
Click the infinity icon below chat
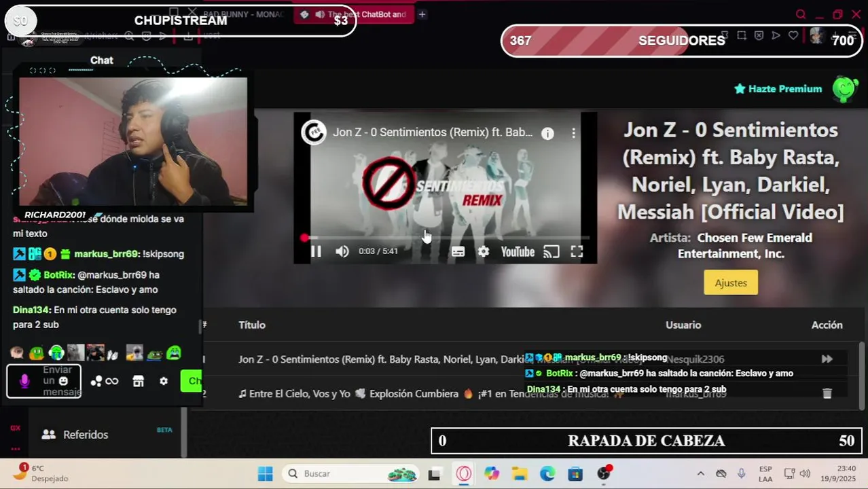tap(112, 382)
